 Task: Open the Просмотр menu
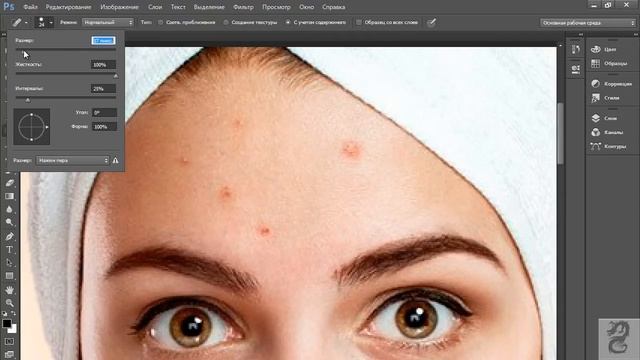pos(276,7)
